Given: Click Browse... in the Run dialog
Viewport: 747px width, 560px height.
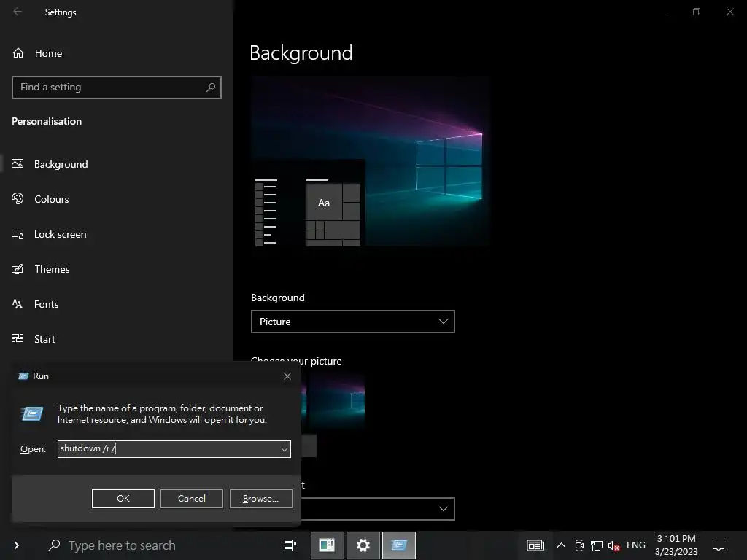Looking at the screenshot, I should click(260, 499).
